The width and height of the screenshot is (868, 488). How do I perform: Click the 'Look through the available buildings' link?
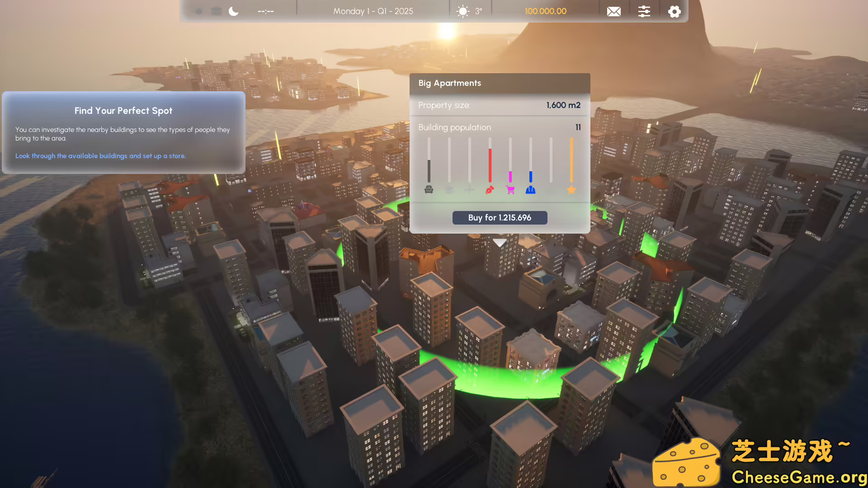[x=100, y=156]
